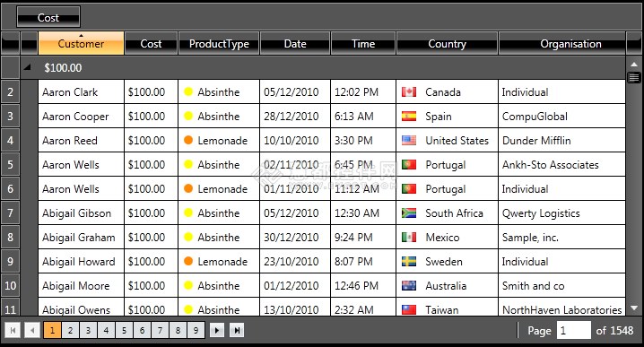Click the vertical scrollbar thumb
The image size is (644, 347).
coord(634,77)
